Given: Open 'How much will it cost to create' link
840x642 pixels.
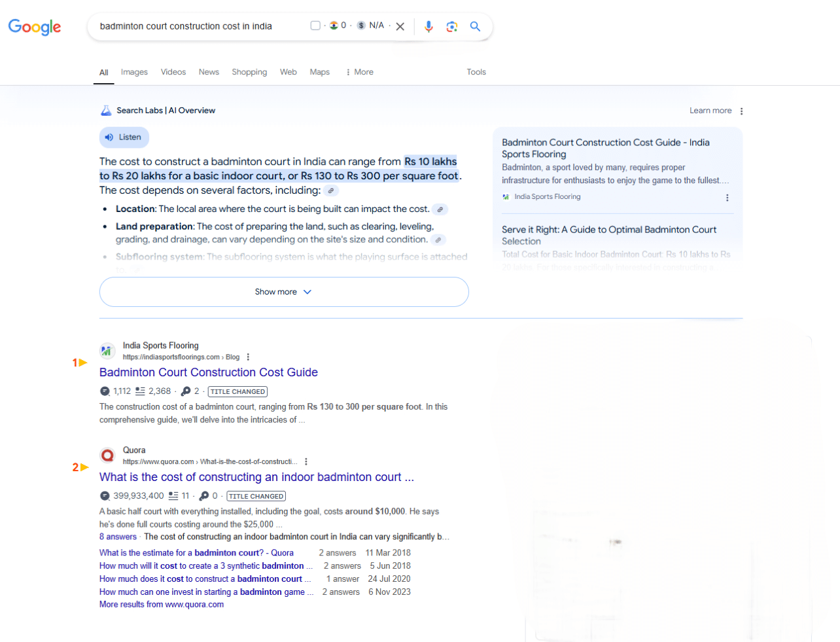Looking at the screenshot, I should tap(206, 566).
